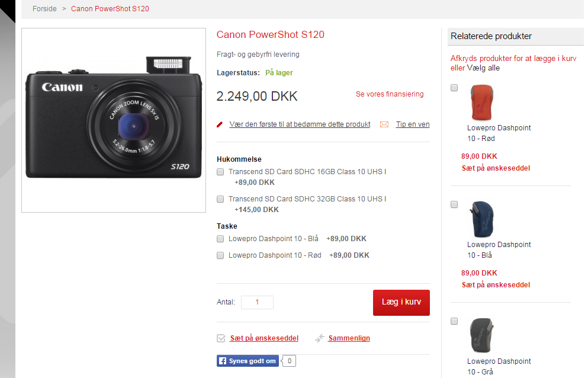
Task: Check related product Lowepro Dashpoint 10 - Blå
Action: tap(454, 204)
